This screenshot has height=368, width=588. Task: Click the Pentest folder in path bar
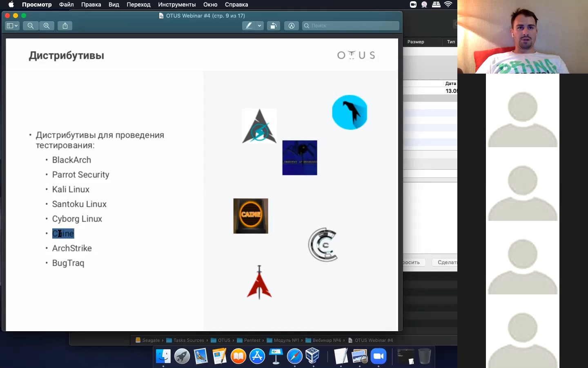248,340
